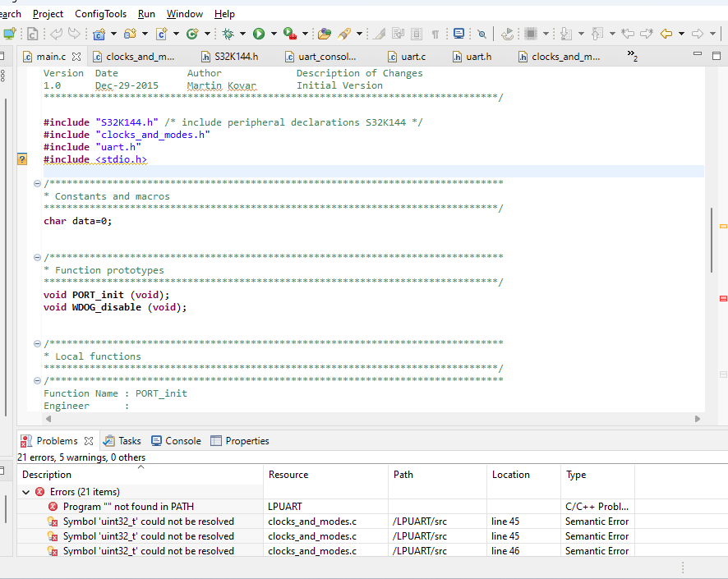Viewport: 728px width, 579px height.
Task: Minimize the editor area with the minimize icon
Action: click(x=696, y=55)
